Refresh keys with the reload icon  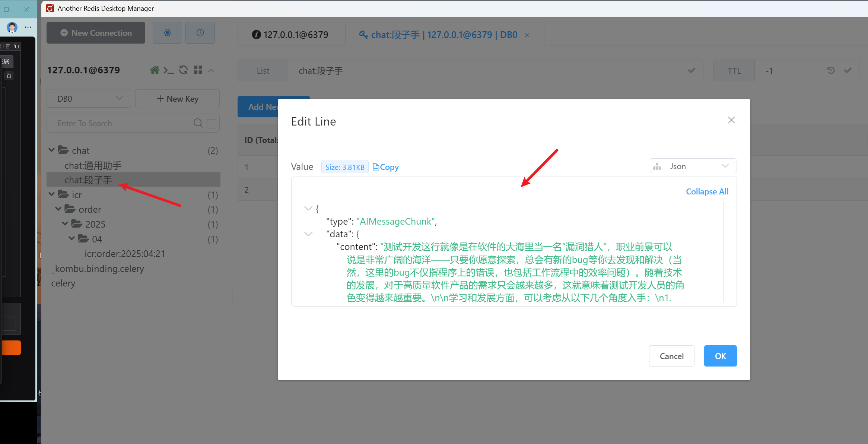click(183, 70)
